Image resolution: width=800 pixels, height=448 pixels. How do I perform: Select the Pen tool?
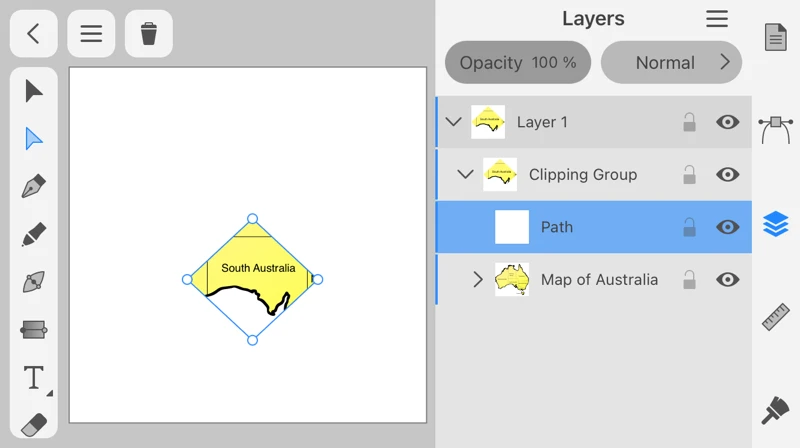(x=34, y=187)
